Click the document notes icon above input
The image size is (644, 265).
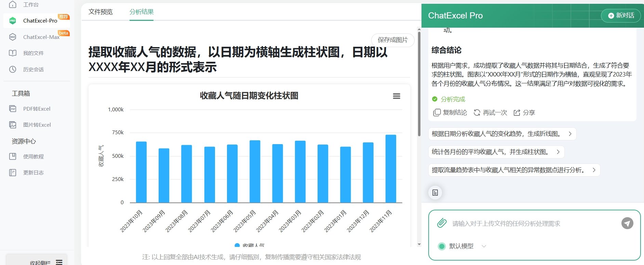pos(435,193)
